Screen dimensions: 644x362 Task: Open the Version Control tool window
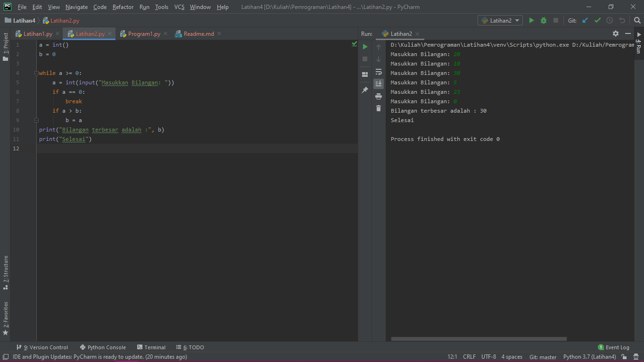pyautogui.click(x=42, y=347)
